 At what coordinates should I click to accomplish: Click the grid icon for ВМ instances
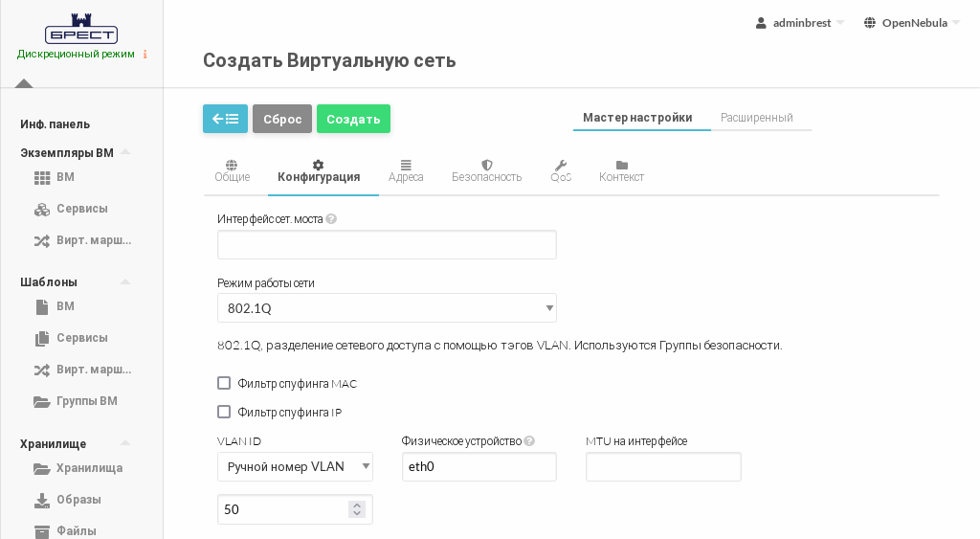[41, 177]
